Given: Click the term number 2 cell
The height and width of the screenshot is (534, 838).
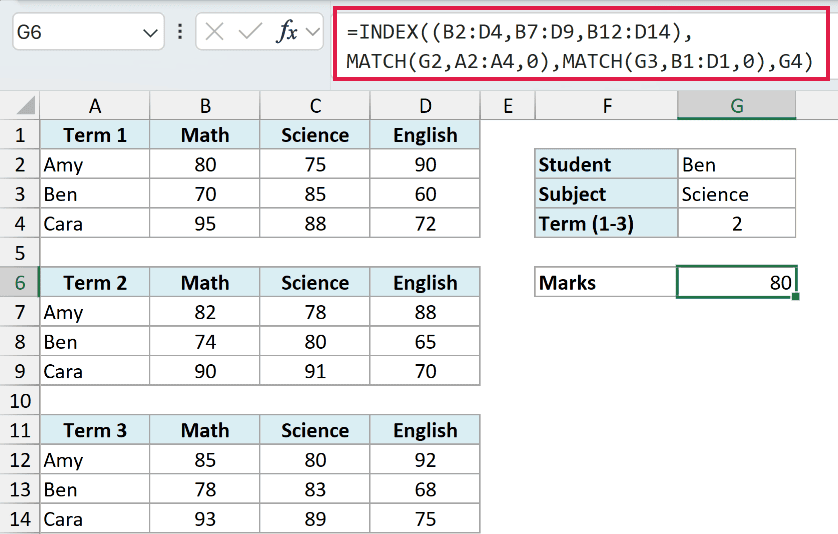Looking at the screenshot, I should coord(736,223).
